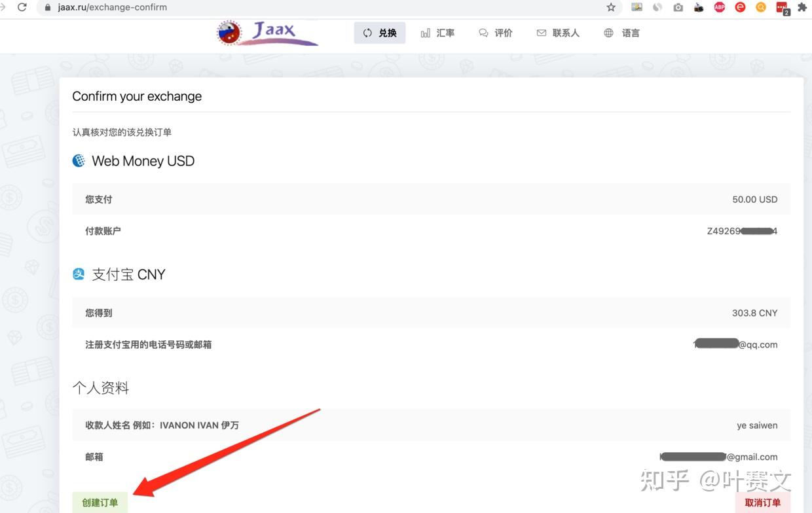Click the payment account value starting Z49269

tap(742, 231)
